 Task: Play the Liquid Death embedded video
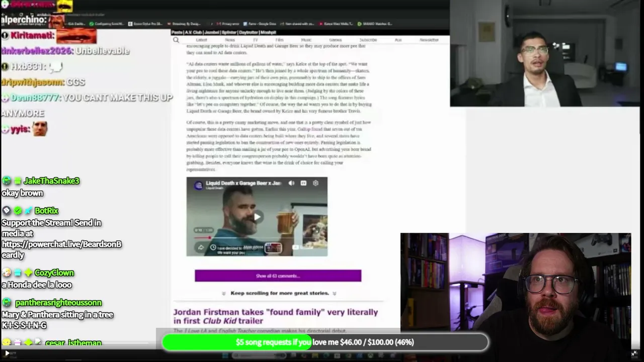point(257,217)
